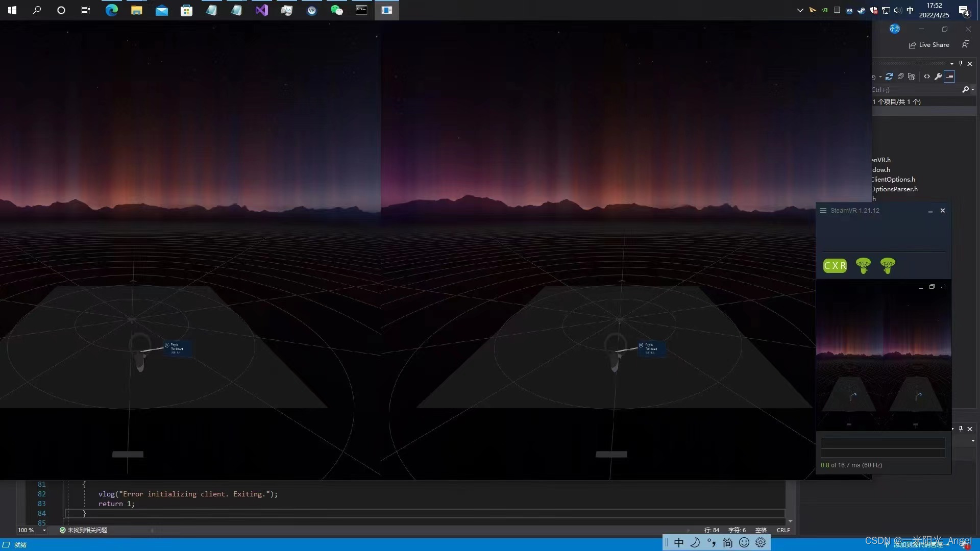
Task: Open Windows Security tray icon
Action: click(x=873, y=10)
